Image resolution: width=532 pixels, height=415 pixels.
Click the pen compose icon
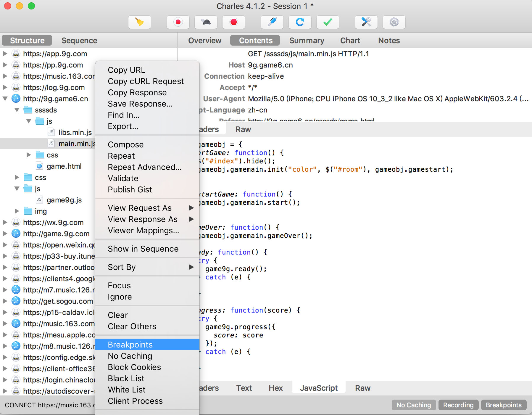(x=272, y=22)
